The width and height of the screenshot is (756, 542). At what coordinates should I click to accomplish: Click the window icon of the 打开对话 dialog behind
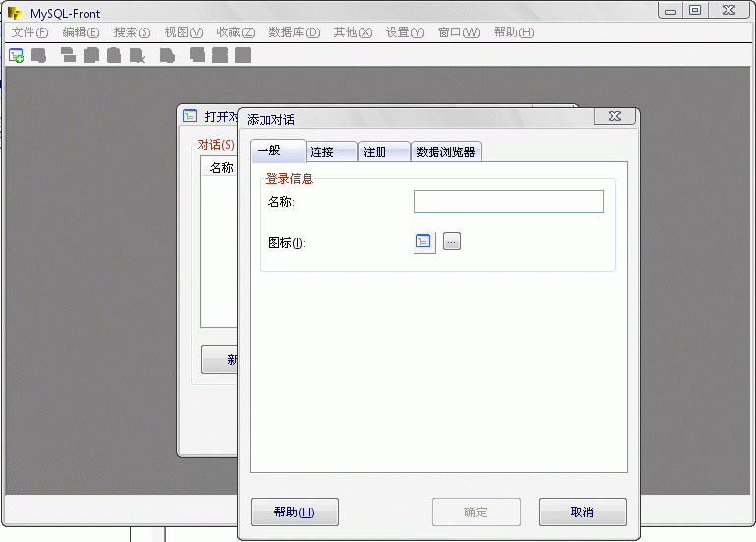click(190, 116)
